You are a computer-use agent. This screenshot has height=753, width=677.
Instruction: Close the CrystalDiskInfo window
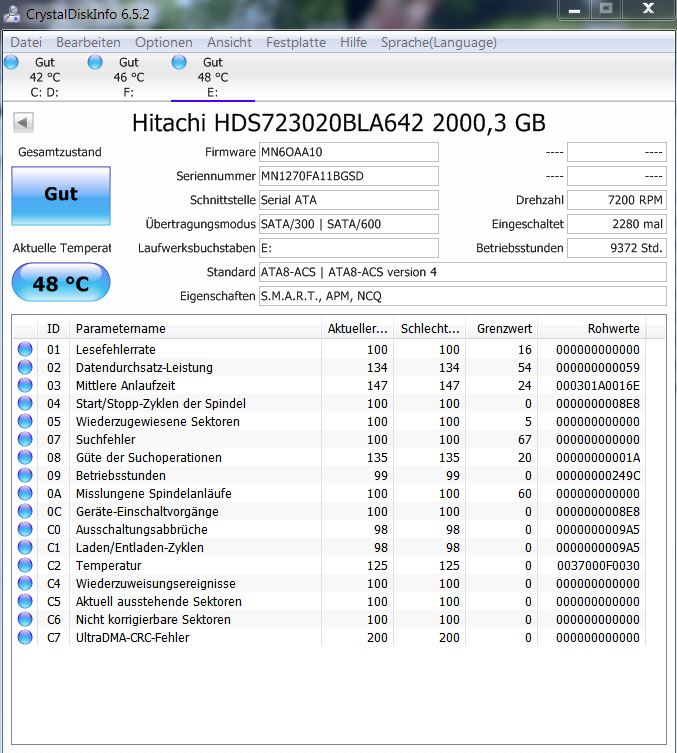(x=648, y=10)
